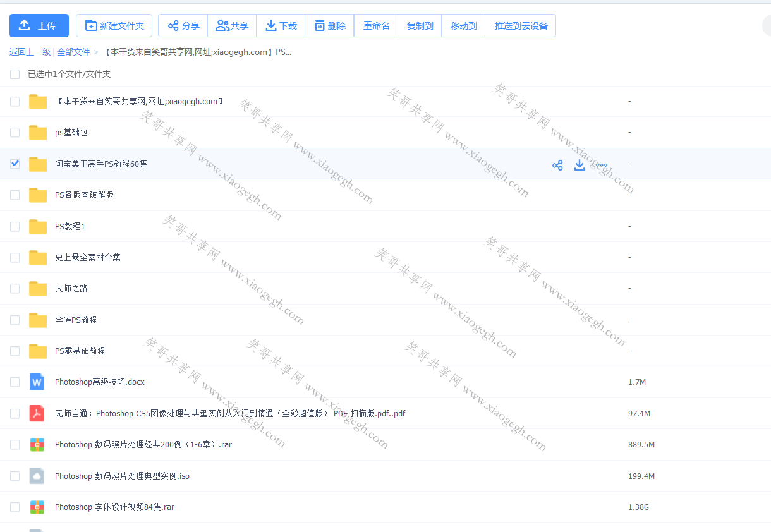
Task: Click folder icon of ps基础包
Action: [38, 132]
